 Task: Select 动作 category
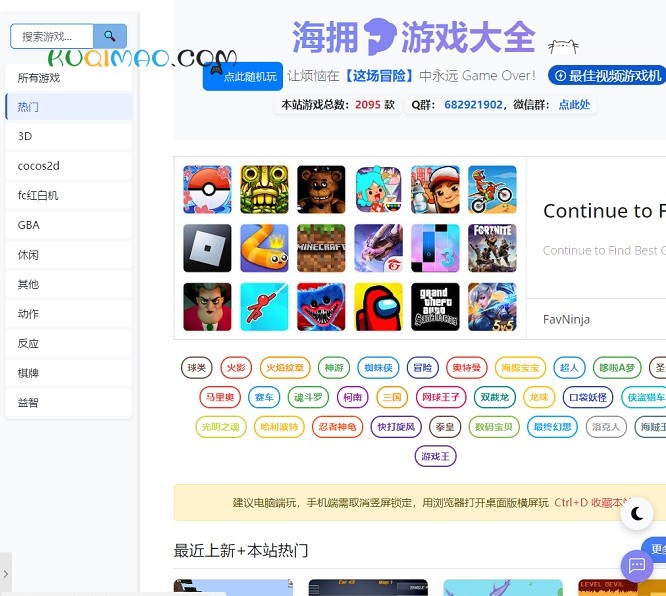point(68,314)
